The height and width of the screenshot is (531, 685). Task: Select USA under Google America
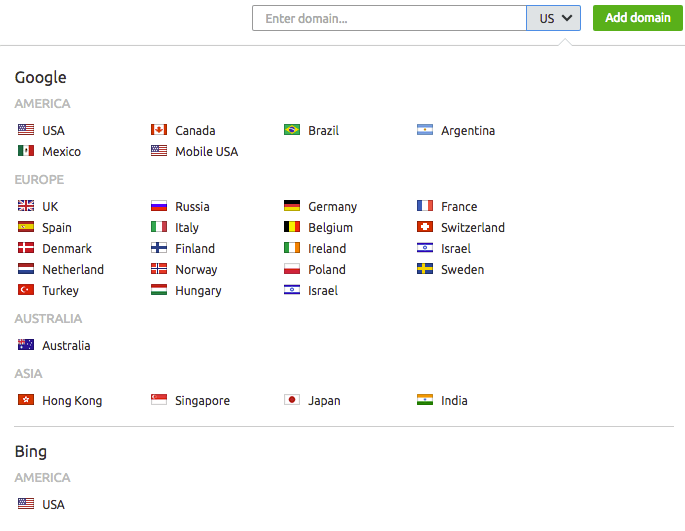point(53,131)
